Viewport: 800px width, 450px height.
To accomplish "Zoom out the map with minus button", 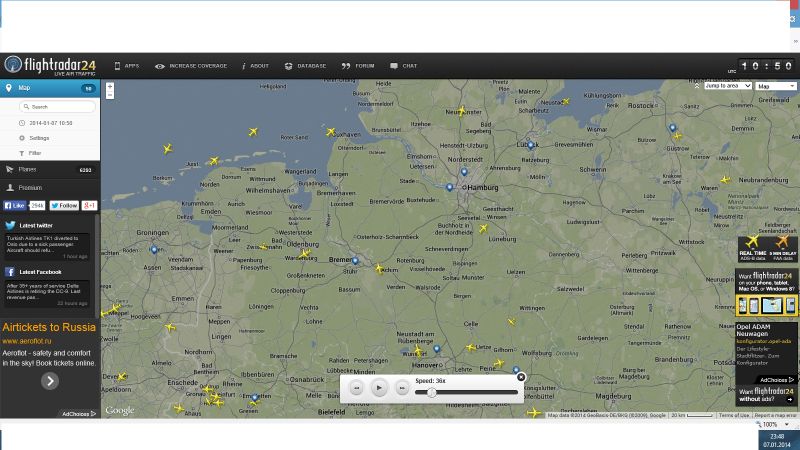I will click(110, 95).
